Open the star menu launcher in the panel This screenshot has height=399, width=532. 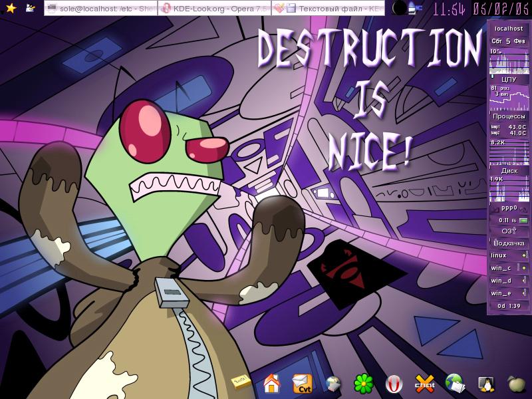coord(11,8)
